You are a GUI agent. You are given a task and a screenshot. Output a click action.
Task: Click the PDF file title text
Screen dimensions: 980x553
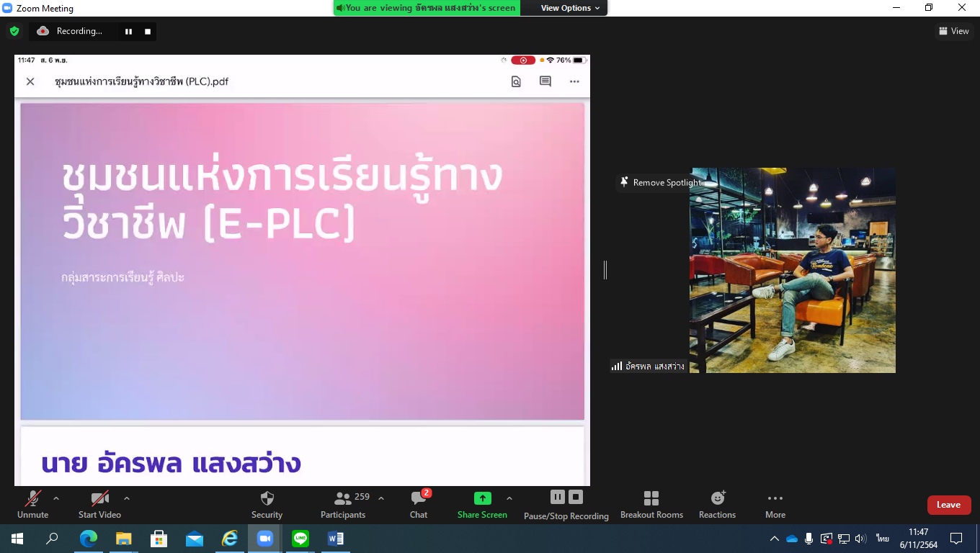point(142,81)
